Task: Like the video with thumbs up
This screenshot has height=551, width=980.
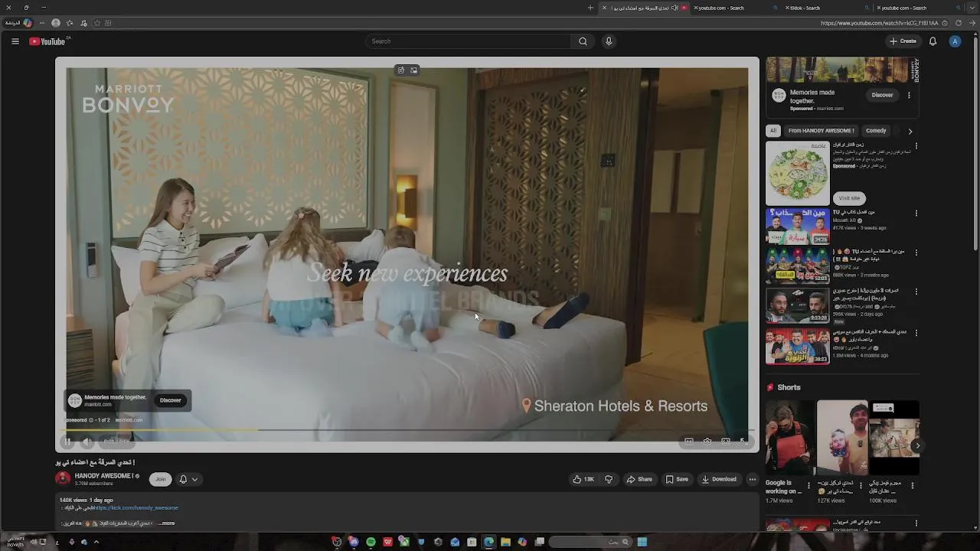Action: point(583,479)
